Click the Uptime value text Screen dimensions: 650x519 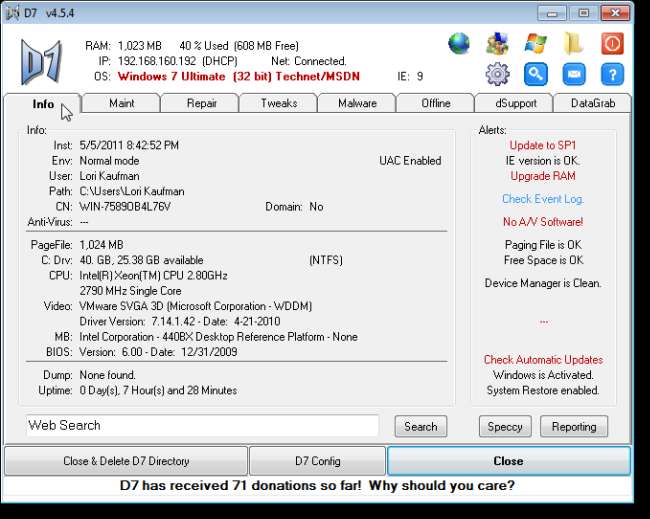pyautogui.click(x=158, y=390)
